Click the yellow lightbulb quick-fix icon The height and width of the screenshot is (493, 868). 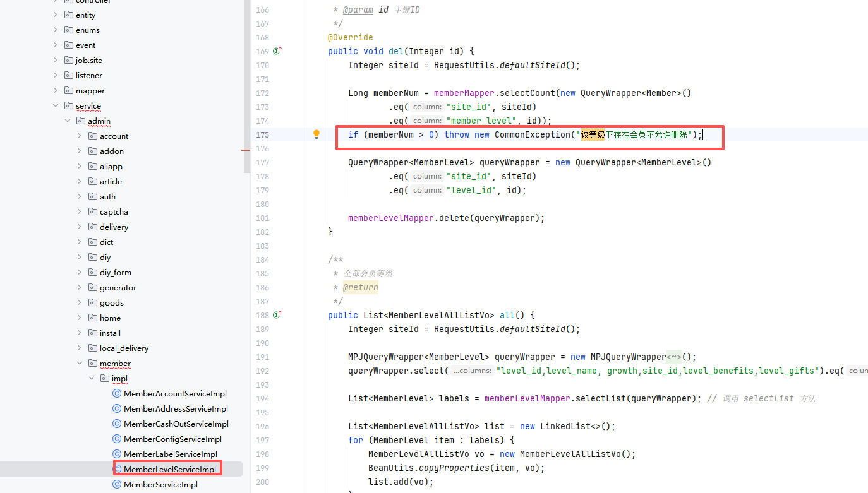[316, 134]
